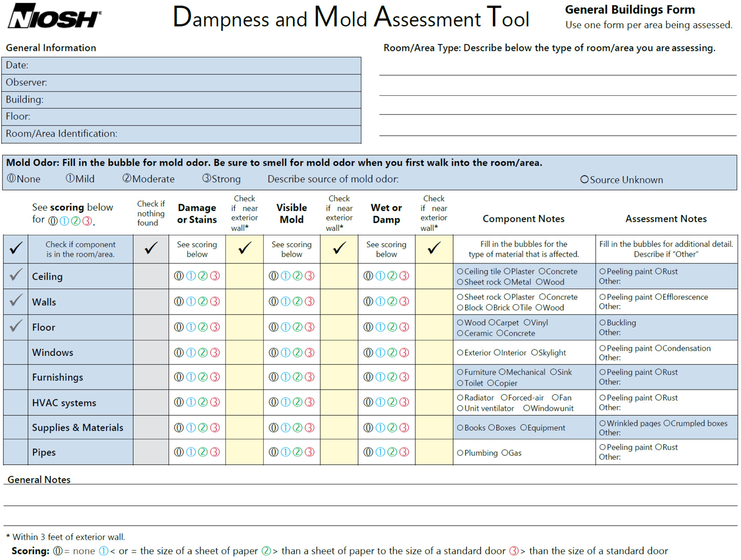Check Windows nothing found box

tap(151, 352)
